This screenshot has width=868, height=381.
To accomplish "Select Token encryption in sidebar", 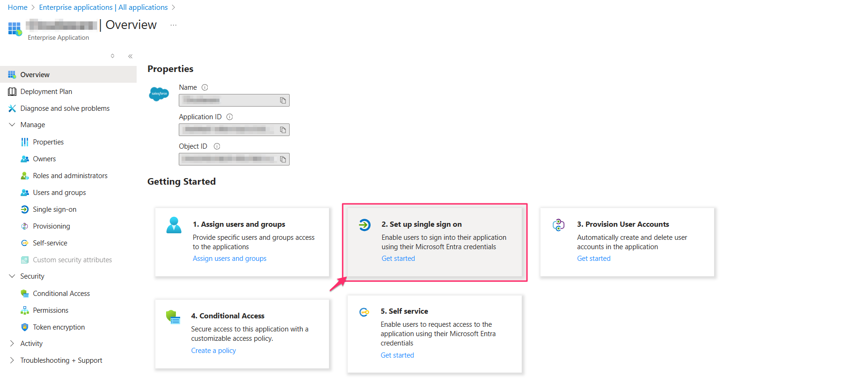I will click(x=58, y=327).
